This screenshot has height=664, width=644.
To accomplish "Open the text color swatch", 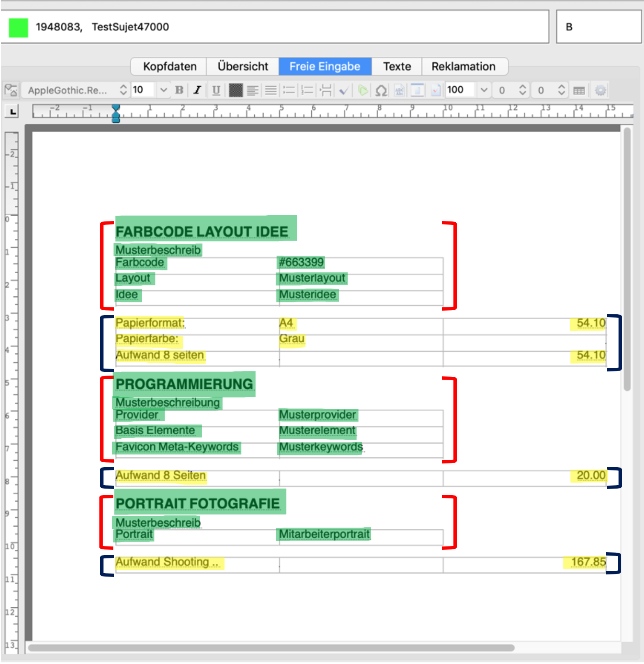I will [x=235, y=90].
